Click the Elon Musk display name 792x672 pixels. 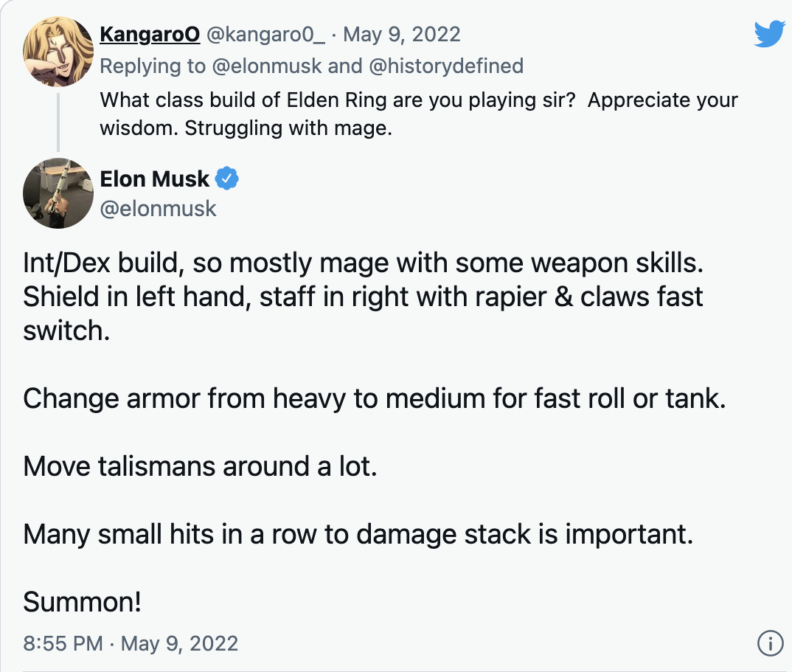[x=155, y=179]
